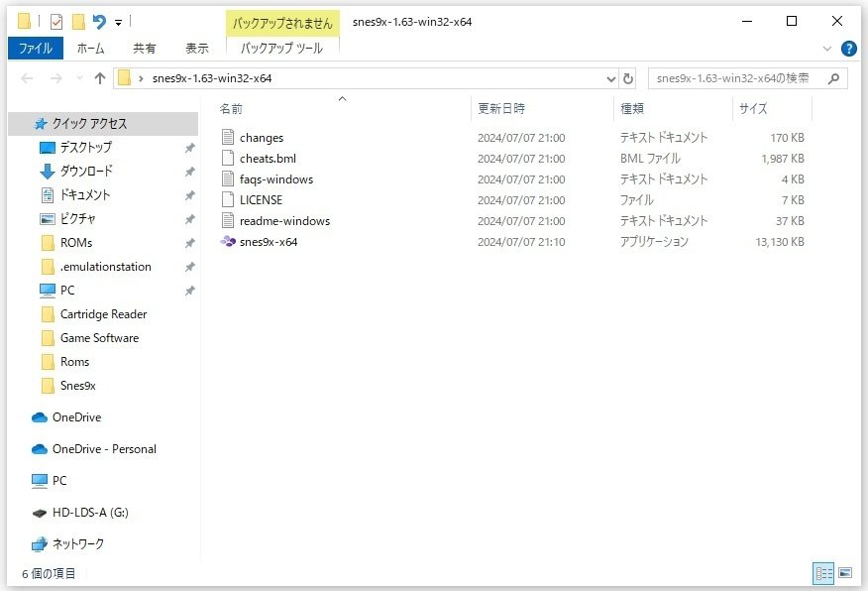Open the ROMs pinned folder
The width and height of the screenshot is (868, 591).
76,243
